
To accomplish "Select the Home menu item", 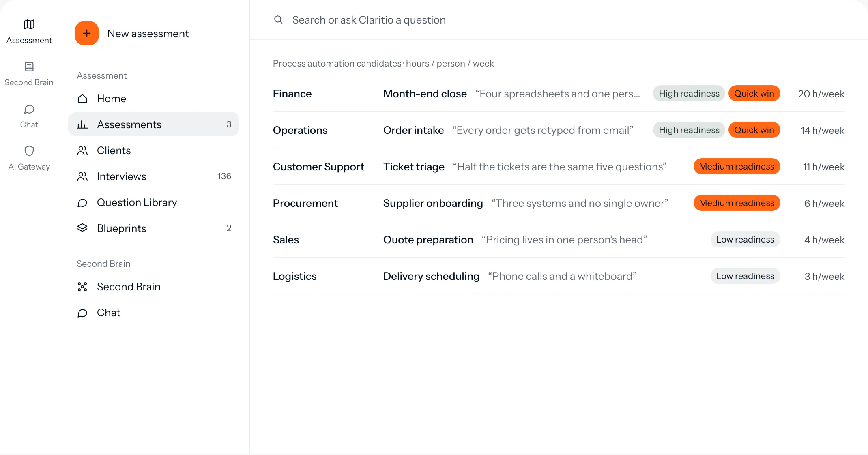I will pos(154,99).
